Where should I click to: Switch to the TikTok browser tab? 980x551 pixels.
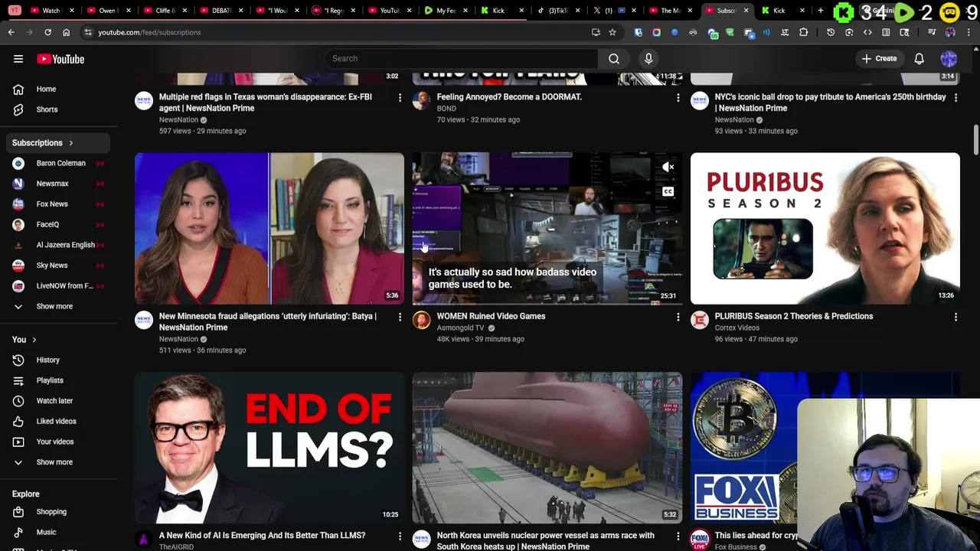point(560,11)
